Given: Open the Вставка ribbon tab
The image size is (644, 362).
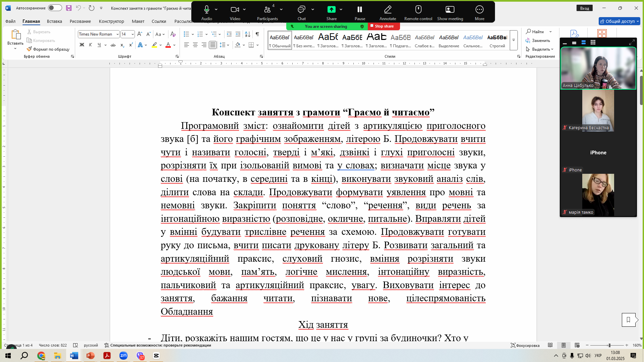Looking at the screenshot, I should click(54, 21).
